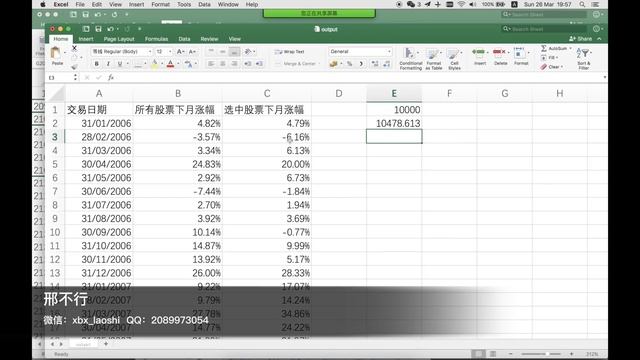Switch to the View ribbon tab
This screenshot has width=640, height=360.
point(234,39)
